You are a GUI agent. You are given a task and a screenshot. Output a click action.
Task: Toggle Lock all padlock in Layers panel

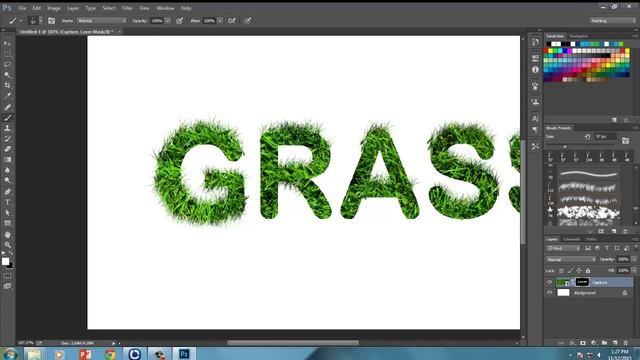(588, 271)
